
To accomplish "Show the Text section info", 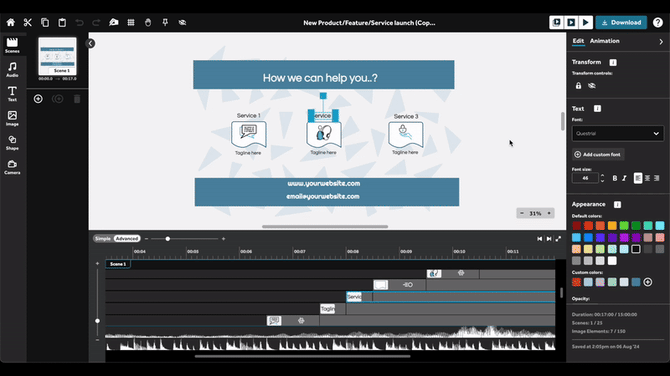I will (597, 109).
